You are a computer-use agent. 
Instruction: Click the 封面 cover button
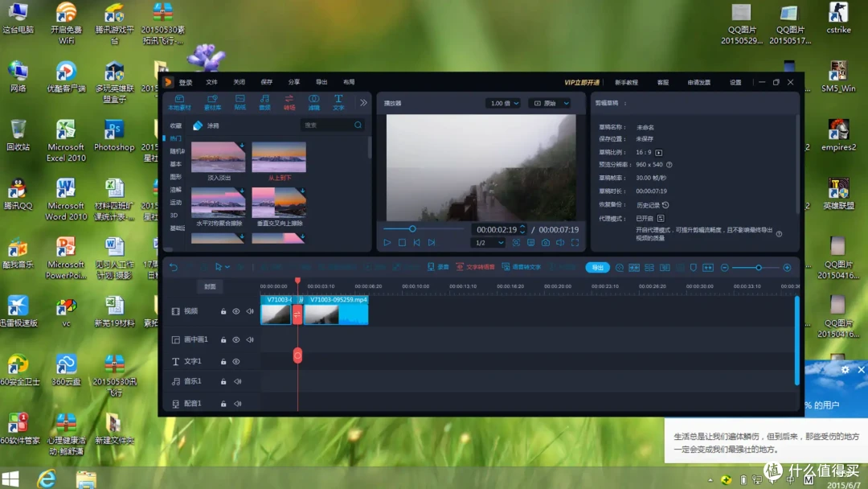coord(210,286)
